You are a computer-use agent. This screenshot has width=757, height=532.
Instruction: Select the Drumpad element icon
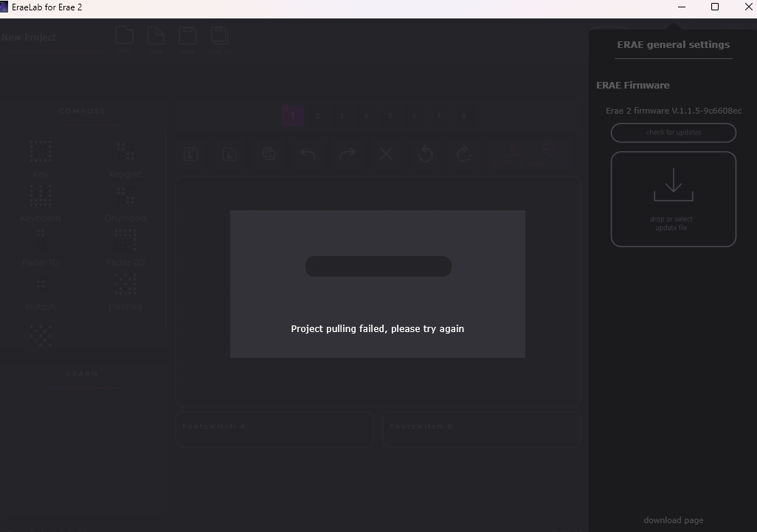click(125, 196)
